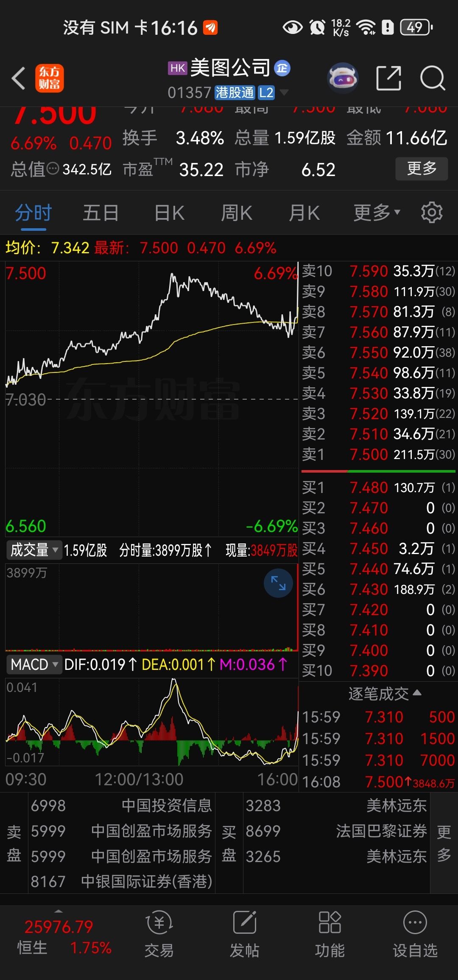
Task: Open the 交易 trade icon
Action: [159, 934]
